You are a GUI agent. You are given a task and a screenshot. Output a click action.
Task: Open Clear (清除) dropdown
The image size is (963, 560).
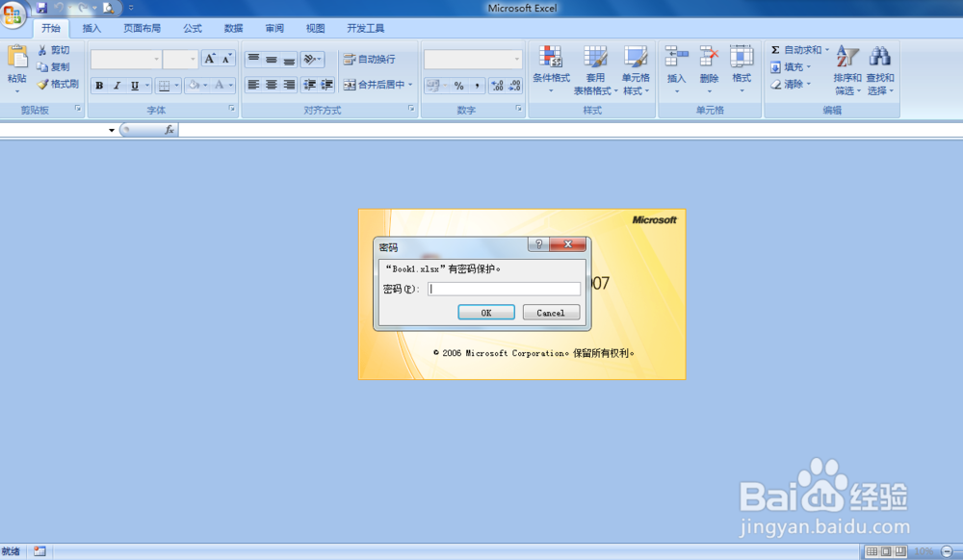coord(791,84)
